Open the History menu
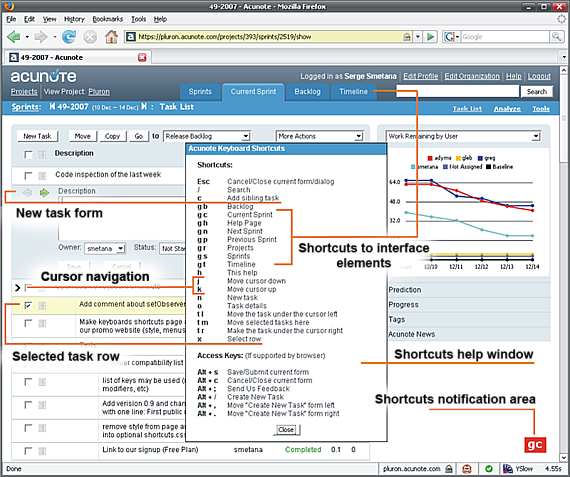The width and height of the screenshot is (570, 477). [x=74, y=19]
